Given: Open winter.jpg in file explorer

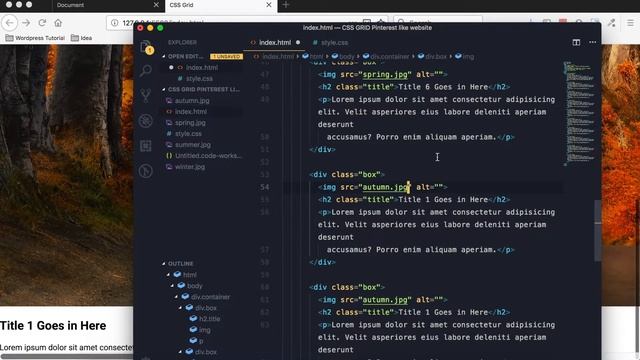Looking at the screenshot, I should (190, 167).
